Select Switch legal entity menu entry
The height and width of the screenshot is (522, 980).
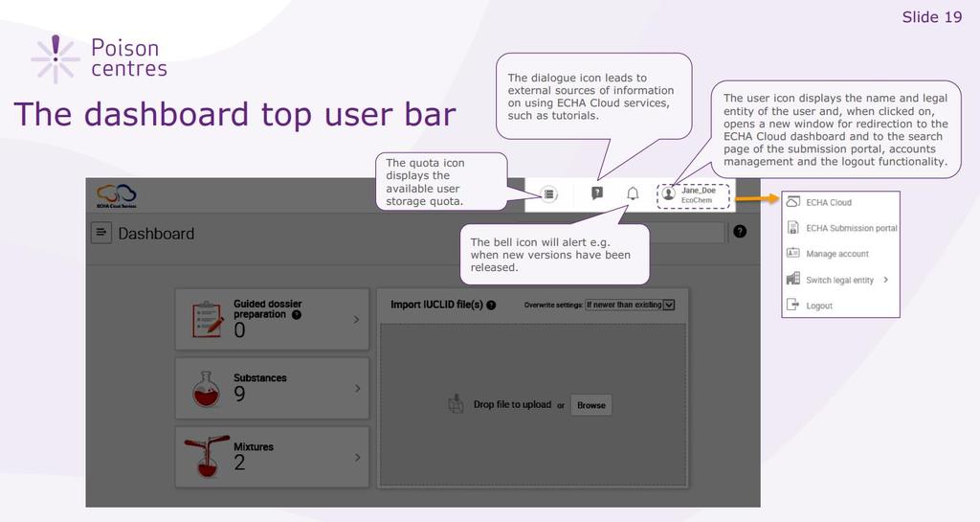click(x=840, y=280)
